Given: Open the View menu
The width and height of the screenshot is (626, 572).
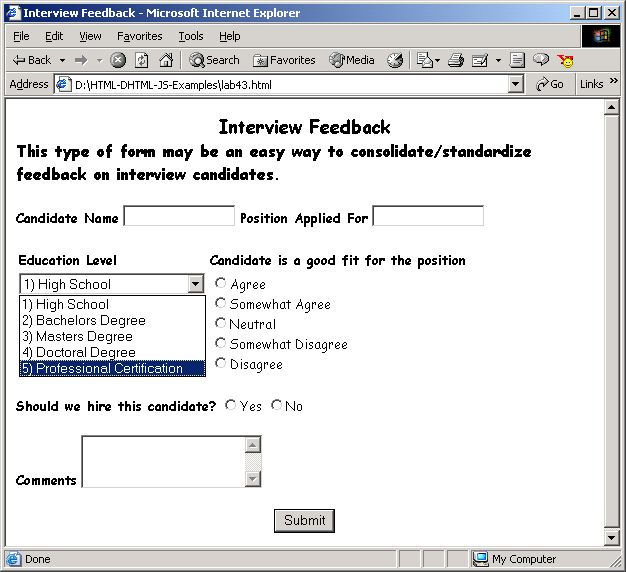Looking at the screenshot, I should coord(90,36).
